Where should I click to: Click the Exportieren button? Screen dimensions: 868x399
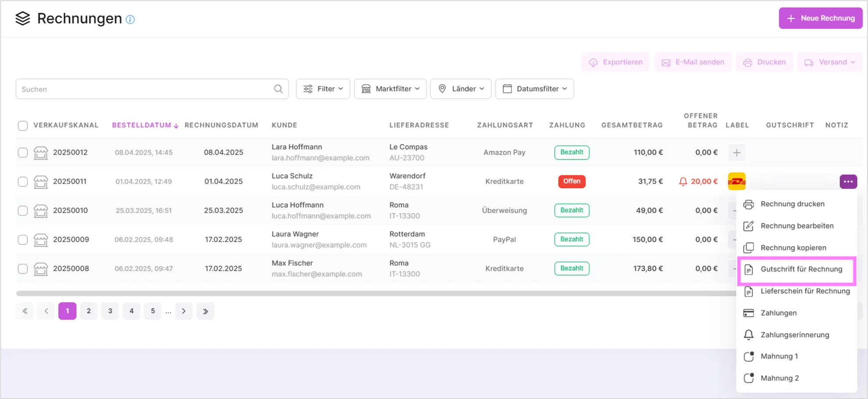click(x=615, y=62)
